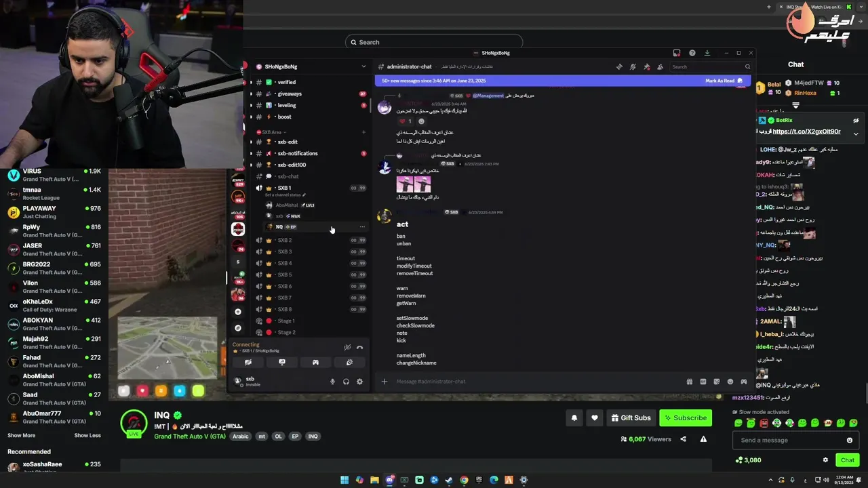Open Discord user settings gear
This screenshot has width=868, height=488.
click(x=359, y=382)
